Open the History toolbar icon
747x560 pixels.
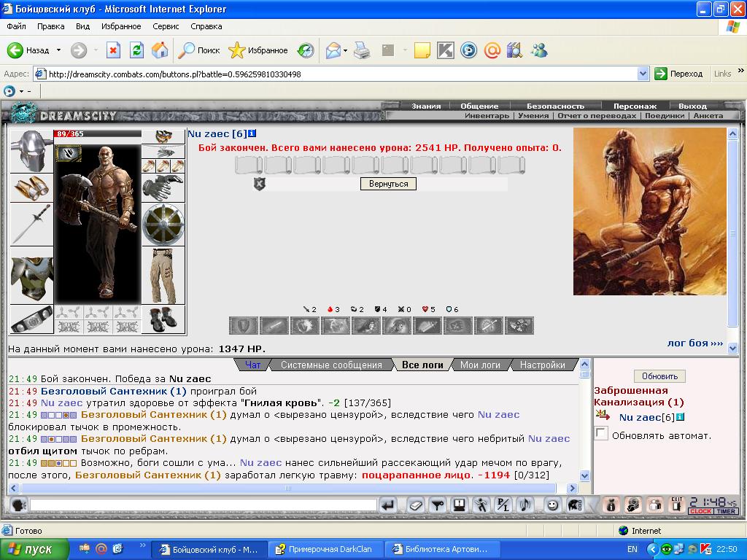(306, 50)
